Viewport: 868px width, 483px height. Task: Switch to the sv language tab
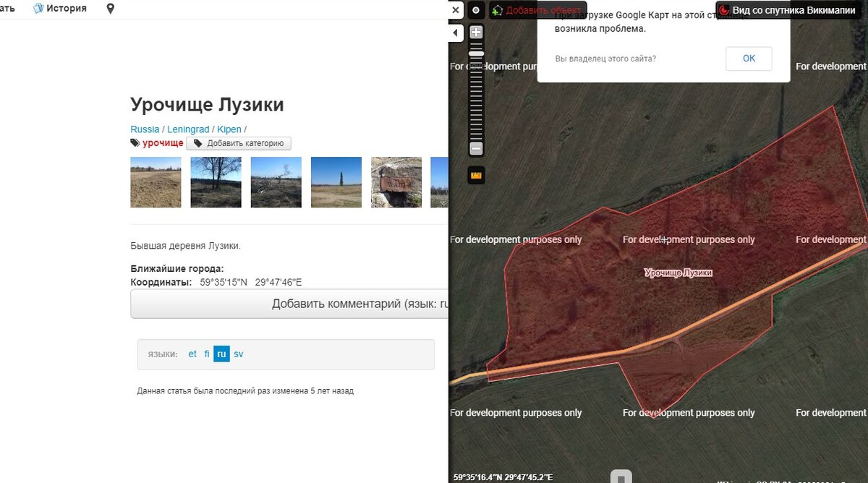pos(238,354)
